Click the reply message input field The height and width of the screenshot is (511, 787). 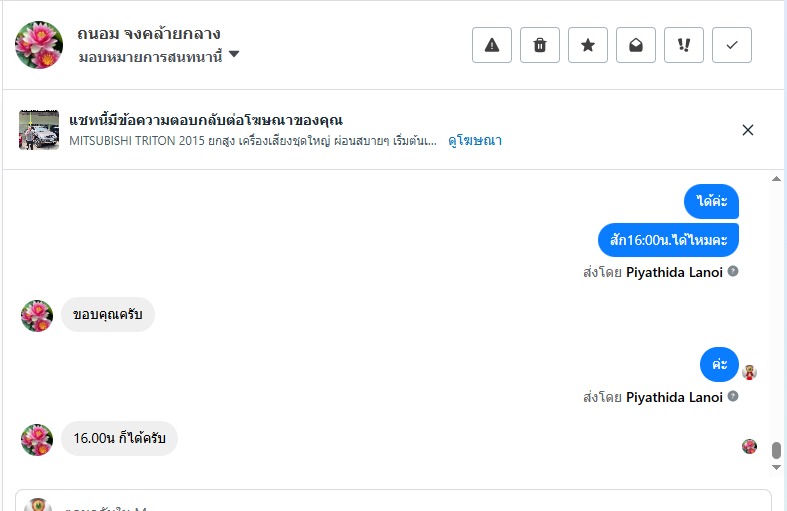tap(400, 502)
